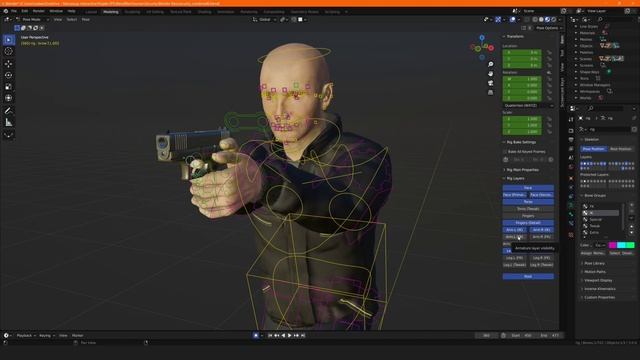Activate the Cursor tool in left toolbar
Viewport: 640px width, 360px height.
tap(9, 51)
